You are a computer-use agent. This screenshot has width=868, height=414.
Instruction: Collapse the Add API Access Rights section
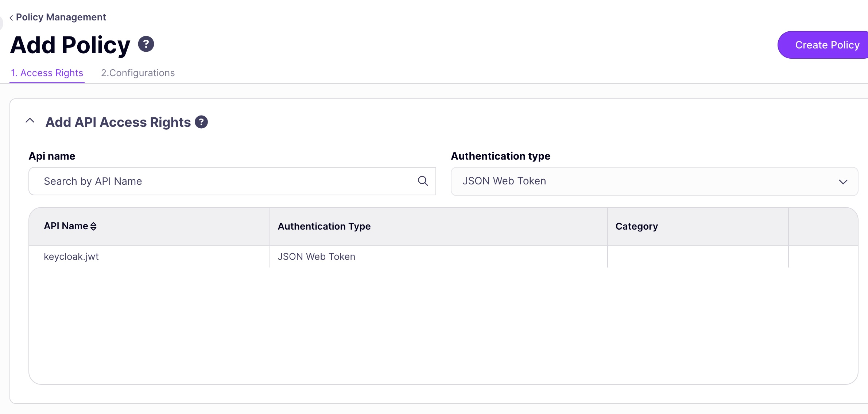pyautogui.click(x=30, y=121)
